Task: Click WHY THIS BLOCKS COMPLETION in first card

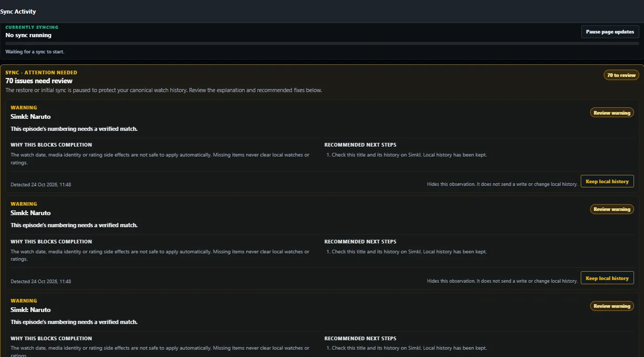Action: click(51, 145)
